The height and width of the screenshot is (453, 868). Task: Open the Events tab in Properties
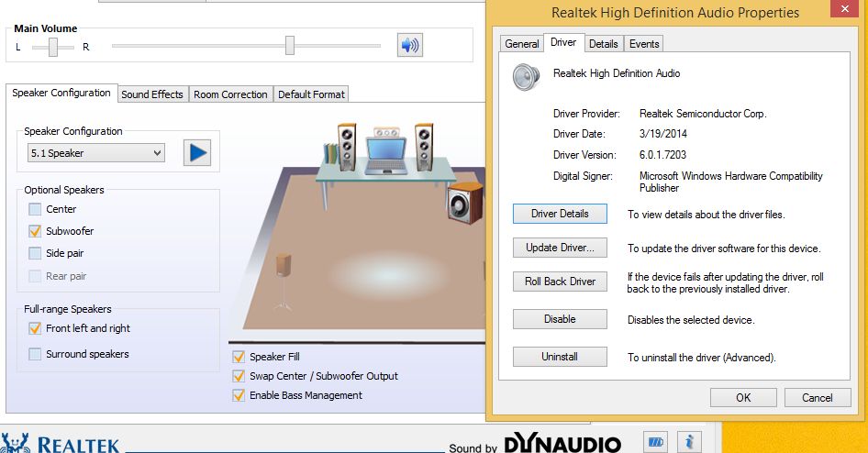[x=644, y=44]
